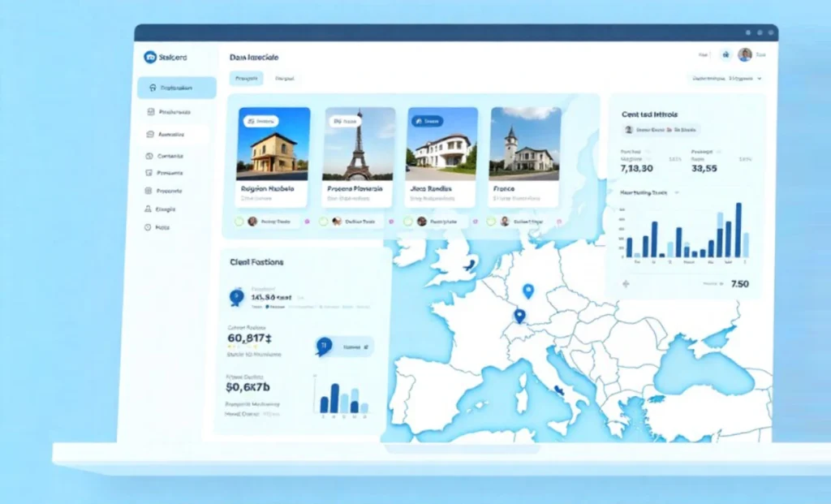This screenshot has width=831, height=504.
Task: Switch to the first highlighted tab under the page title
Action: pyautogui.click(x=246, y=79)
